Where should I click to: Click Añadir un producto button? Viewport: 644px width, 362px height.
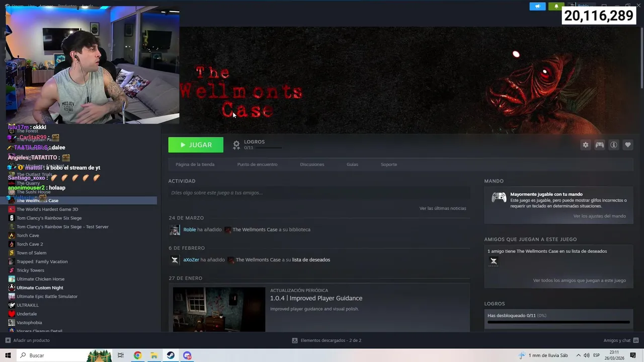point(27,340)
